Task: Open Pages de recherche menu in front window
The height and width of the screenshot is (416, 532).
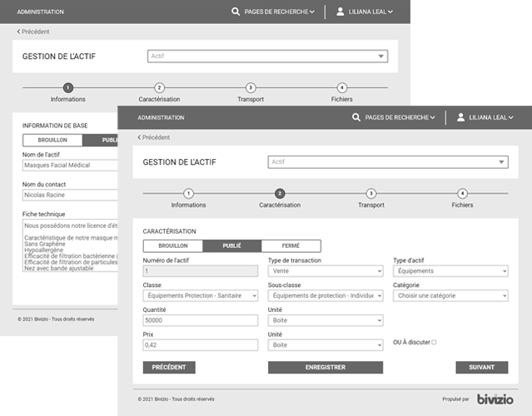Action: (400, 118)
